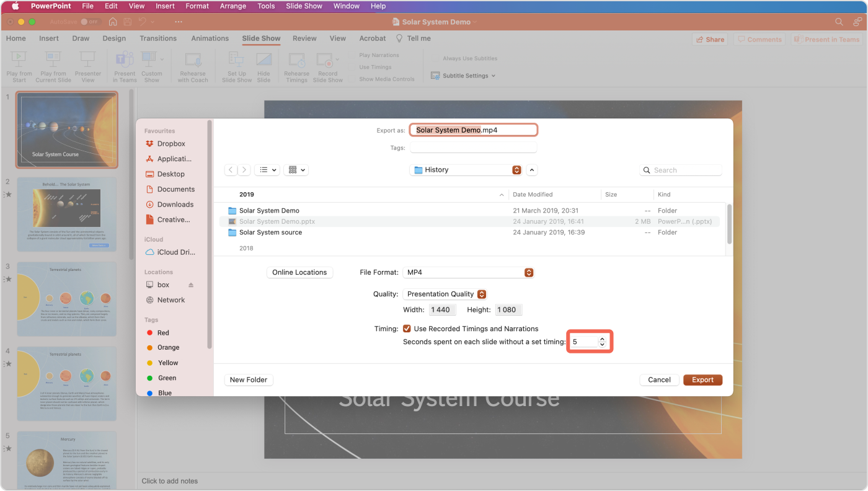The width and height of the screenshot is (868, 491).
Task: Eject the box volume
Action: 191,285
